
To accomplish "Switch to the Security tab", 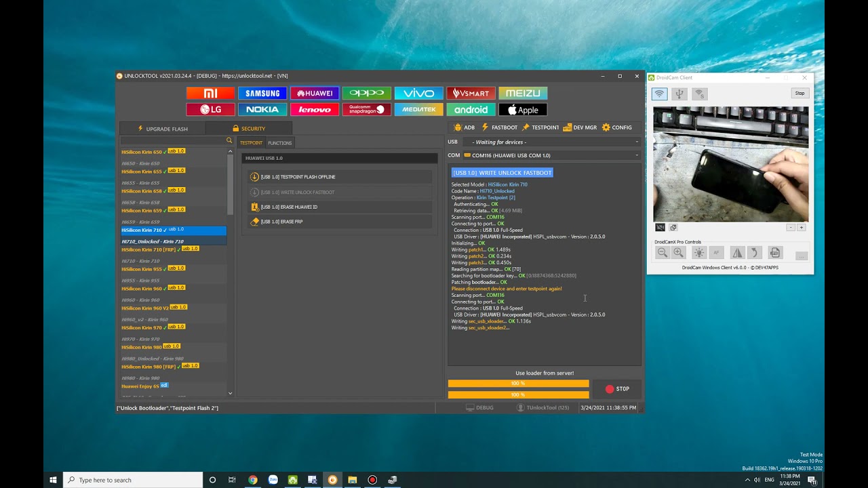I will (x=249, y=128).
